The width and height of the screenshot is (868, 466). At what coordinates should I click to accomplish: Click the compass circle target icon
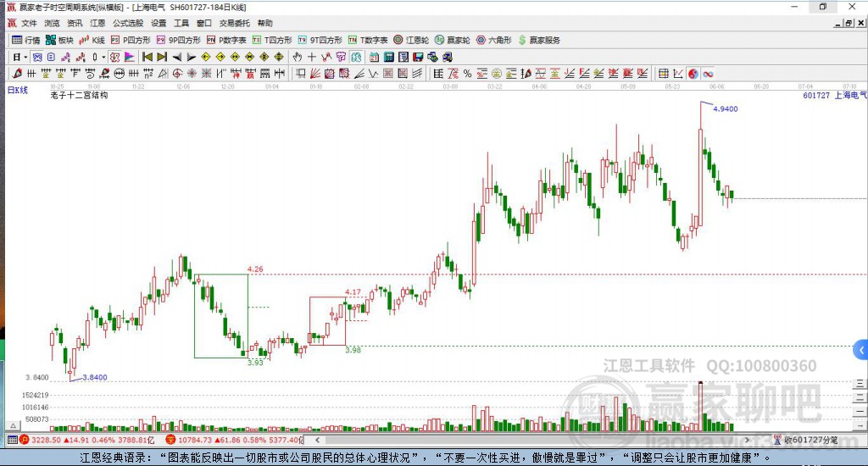177,74
